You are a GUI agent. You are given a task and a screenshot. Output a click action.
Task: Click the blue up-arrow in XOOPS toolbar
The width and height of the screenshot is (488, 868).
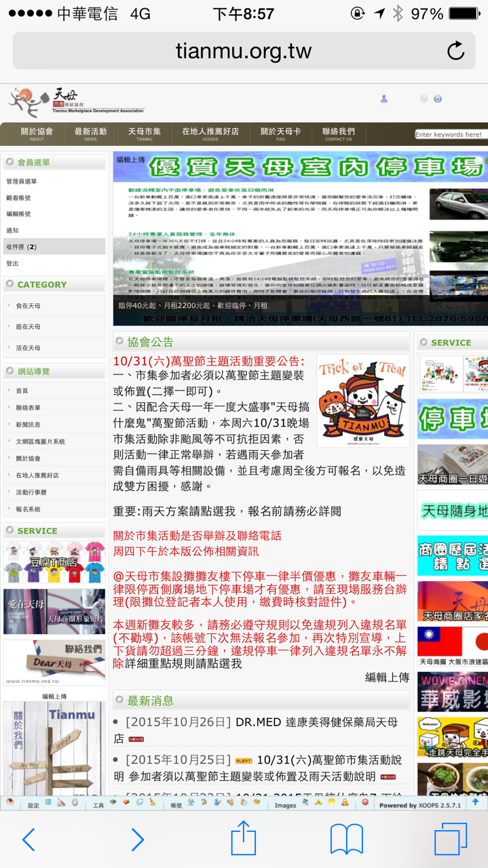tap(475, 802)
